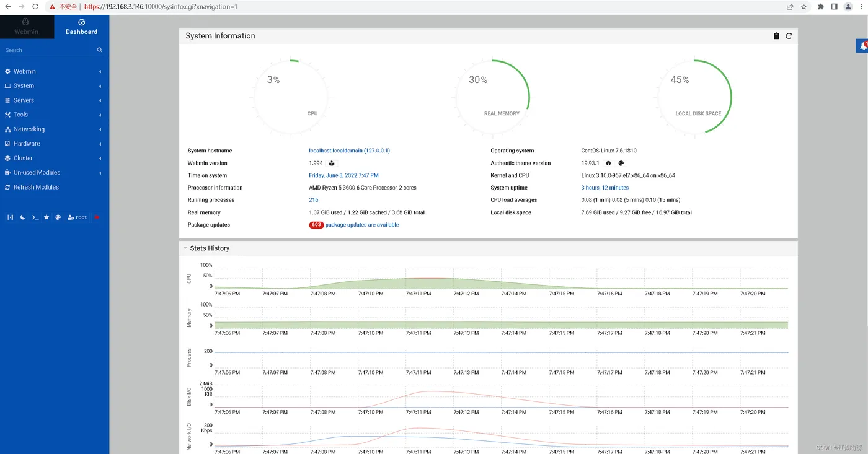
Task: Open the browser extensions puzzle icon
Action: (821, 7)
